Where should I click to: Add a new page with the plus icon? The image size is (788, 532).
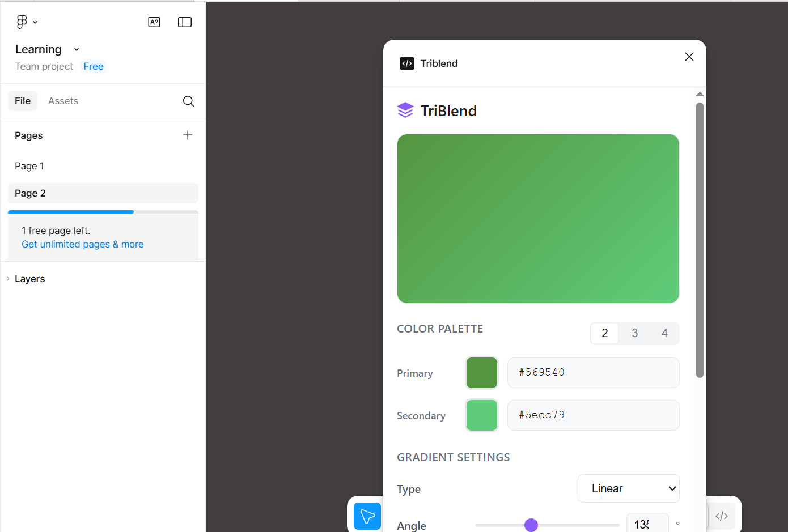pos(188,135)
